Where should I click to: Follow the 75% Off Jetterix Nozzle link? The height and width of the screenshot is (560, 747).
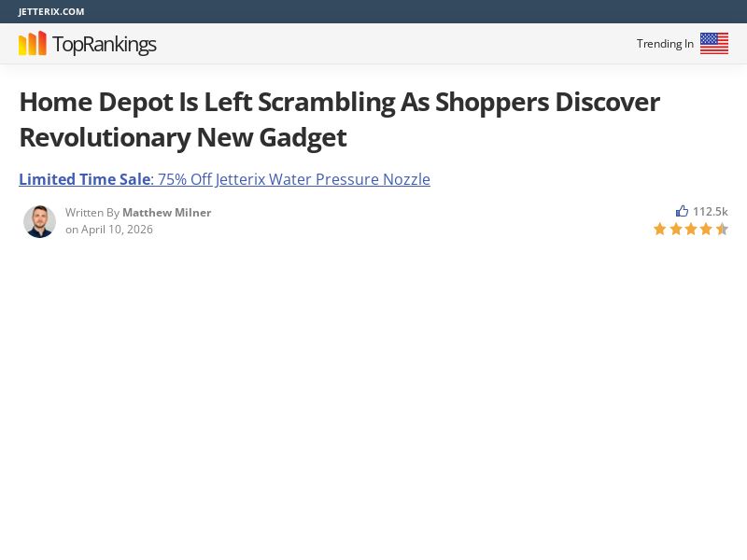tap(293, 179)
